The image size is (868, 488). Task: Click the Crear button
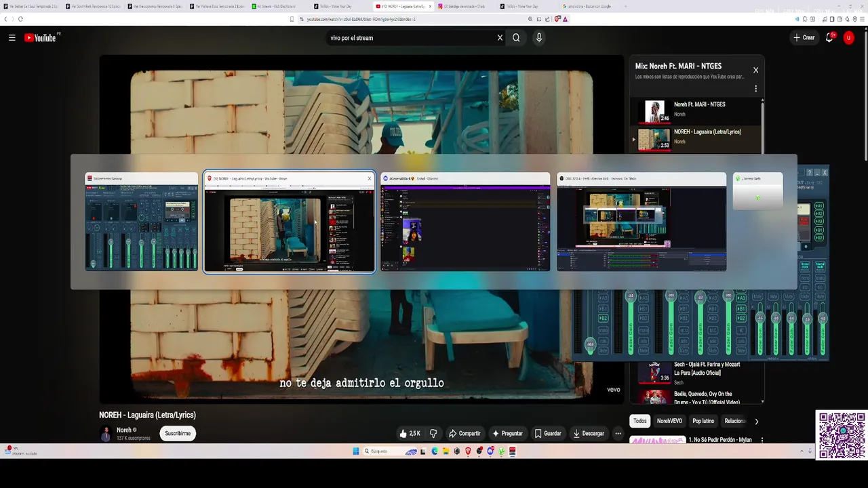click(804, 38)
